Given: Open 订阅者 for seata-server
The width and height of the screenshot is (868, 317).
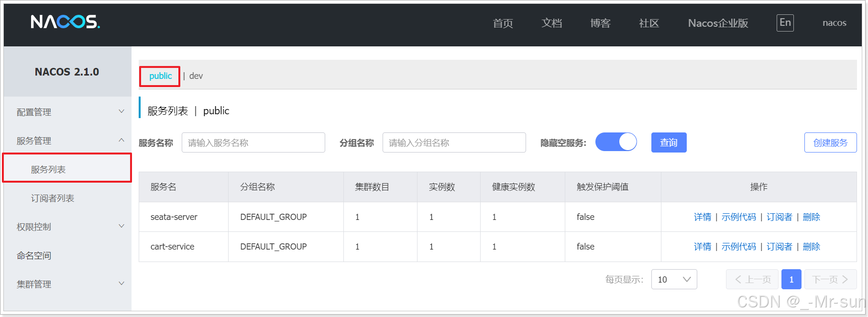Looking at the screenshot, I should pos(779,217).
